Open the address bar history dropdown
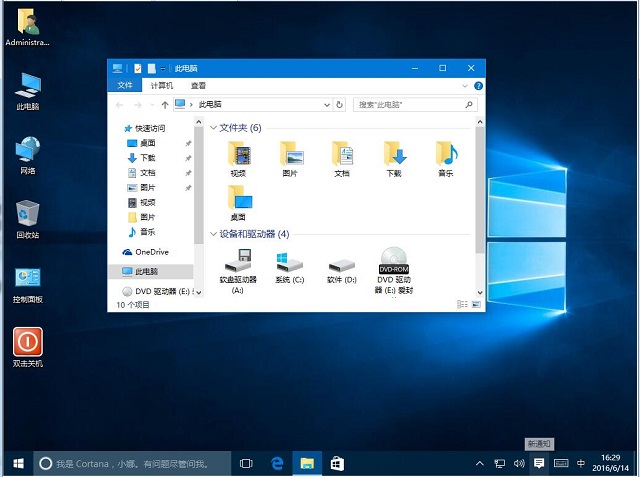This screenshot has height=477, width=640. tap(327, 104)
